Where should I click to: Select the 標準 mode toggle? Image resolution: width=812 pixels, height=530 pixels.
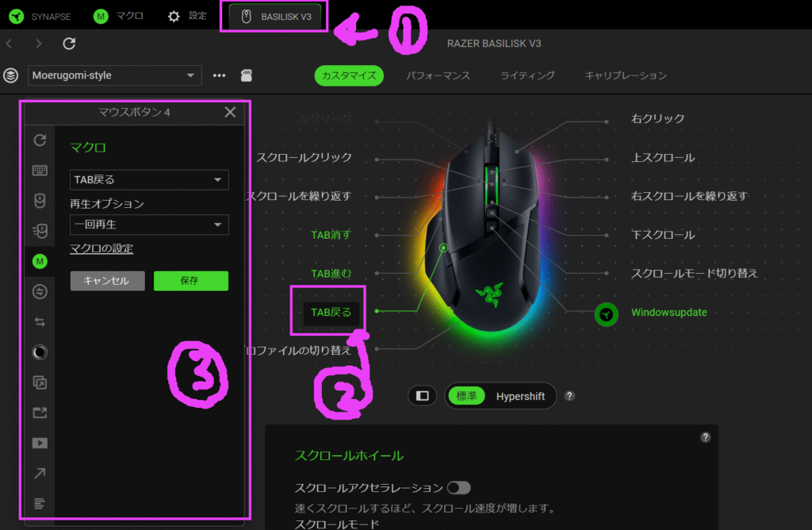click(x=466, y=397)
